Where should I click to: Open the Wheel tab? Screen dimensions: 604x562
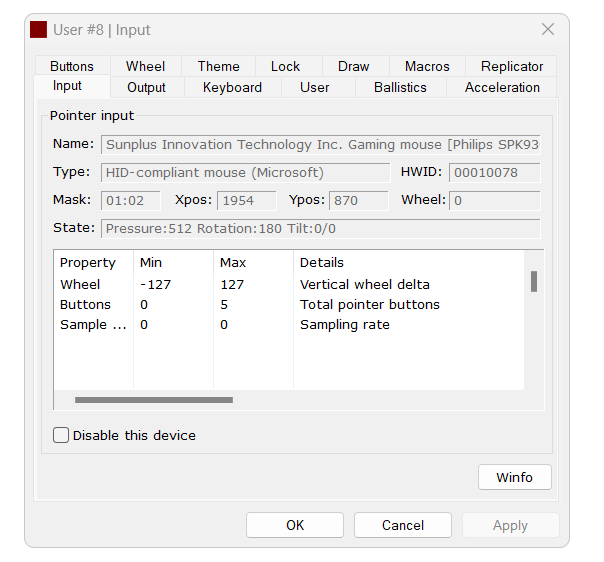pos(145,66)
